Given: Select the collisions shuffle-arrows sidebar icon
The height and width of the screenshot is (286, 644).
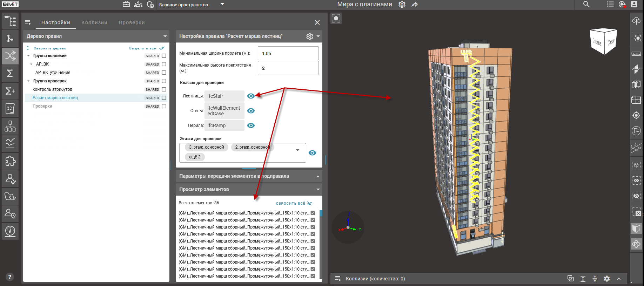Looking at the screenshot, I should 10,56.
